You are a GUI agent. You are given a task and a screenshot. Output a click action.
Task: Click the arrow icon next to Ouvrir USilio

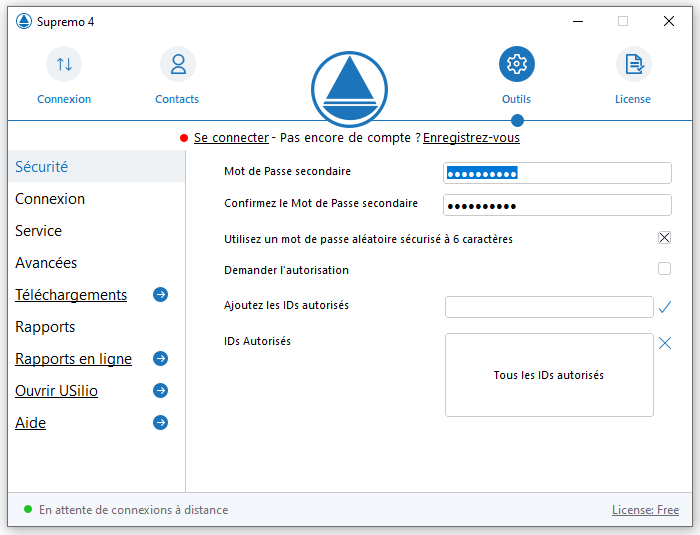(x=160, y=391)
